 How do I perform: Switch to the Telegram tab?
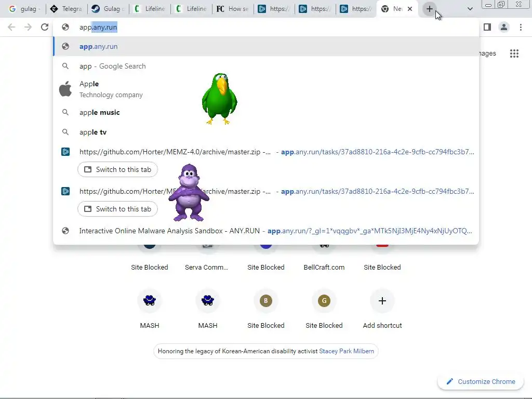point(66,9)
